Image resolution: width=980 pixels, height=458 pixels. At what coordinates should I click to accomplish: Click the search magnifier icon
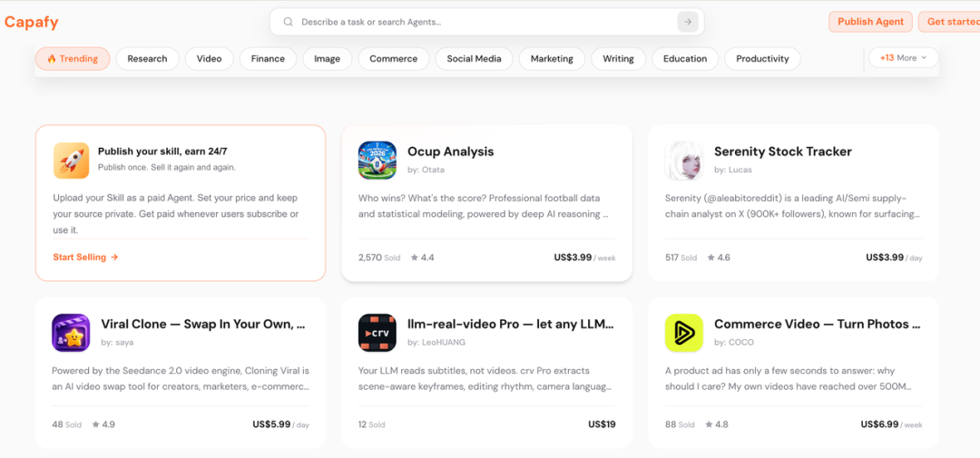[289, 22]
